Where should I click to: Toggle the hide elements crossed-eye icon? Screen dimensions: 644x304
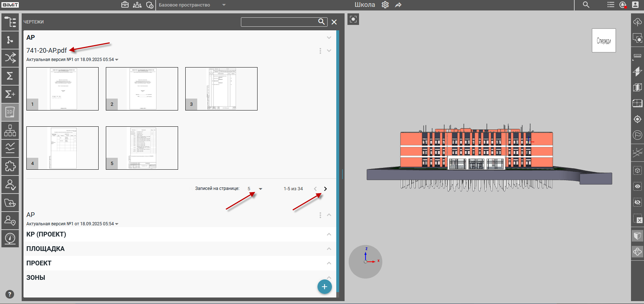pos(637,202)
